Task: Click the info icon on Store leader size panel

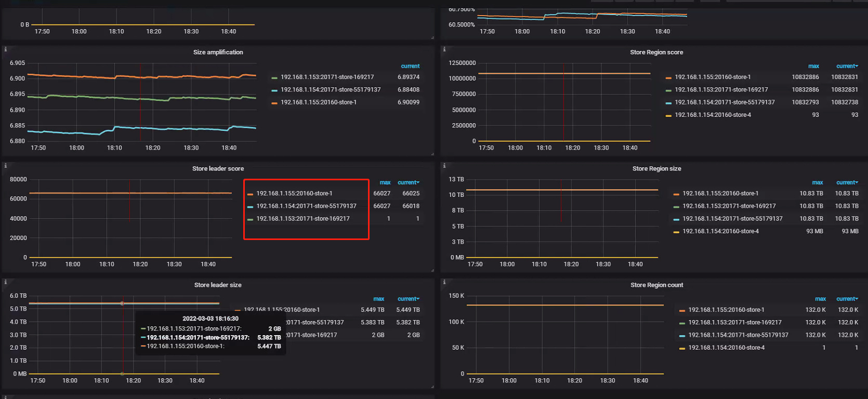Action: [6, 282]
